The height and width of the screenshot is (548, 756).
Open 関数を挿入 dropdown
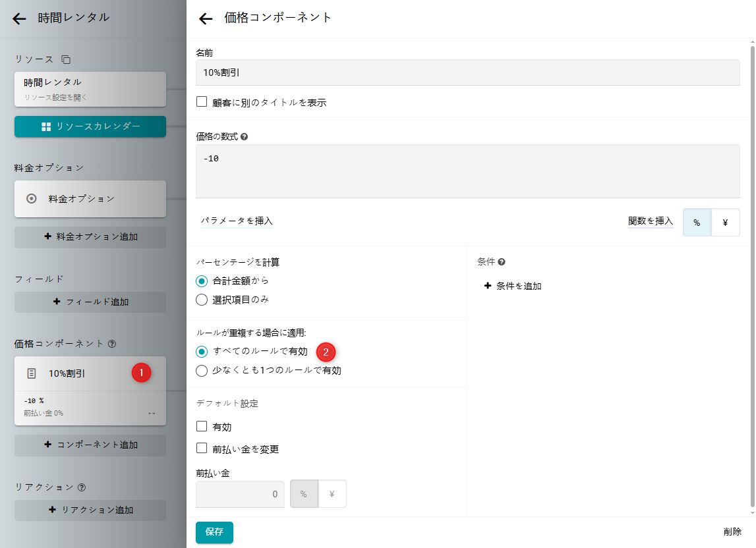pos(651,221)
